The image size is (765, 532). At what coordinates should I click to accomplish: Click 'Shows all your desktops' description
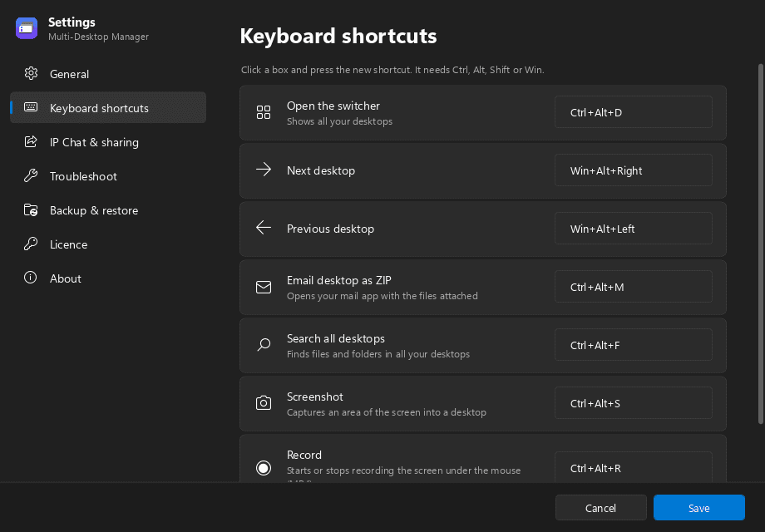pyautogui.click(x=339, y=121)
